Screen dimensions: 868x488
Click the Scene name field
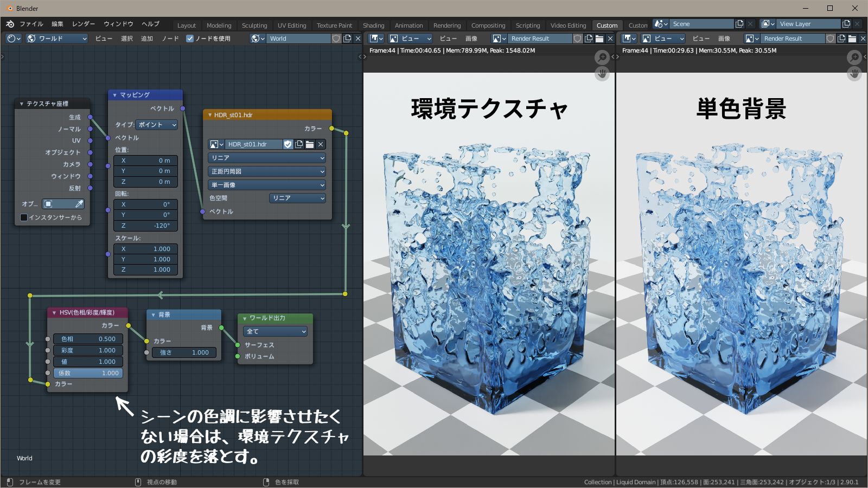pos(702,24)
